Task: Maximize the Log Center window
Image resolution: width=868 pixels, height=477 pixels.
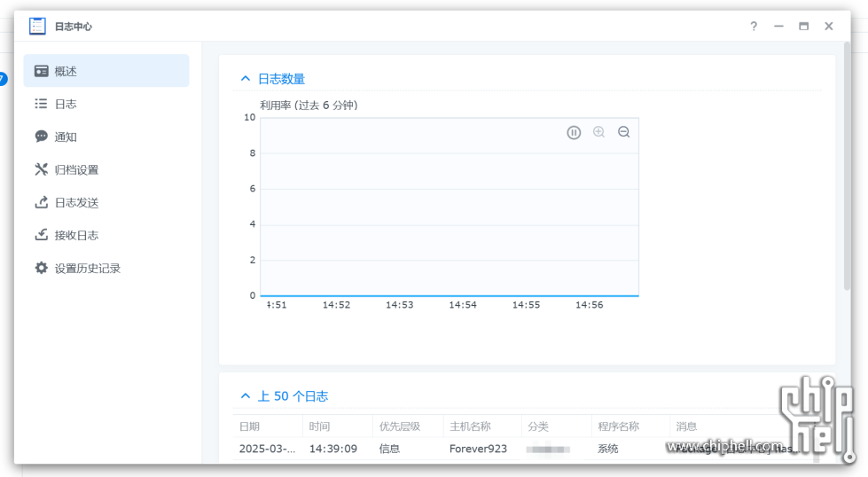Action: tap(804, 26)
